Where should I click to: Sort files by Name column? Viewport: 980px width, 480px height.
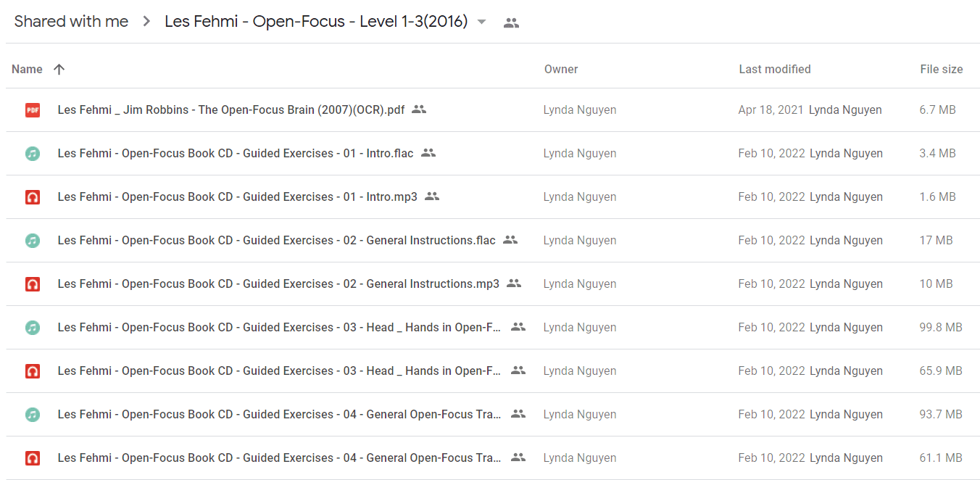coord(27,70)
